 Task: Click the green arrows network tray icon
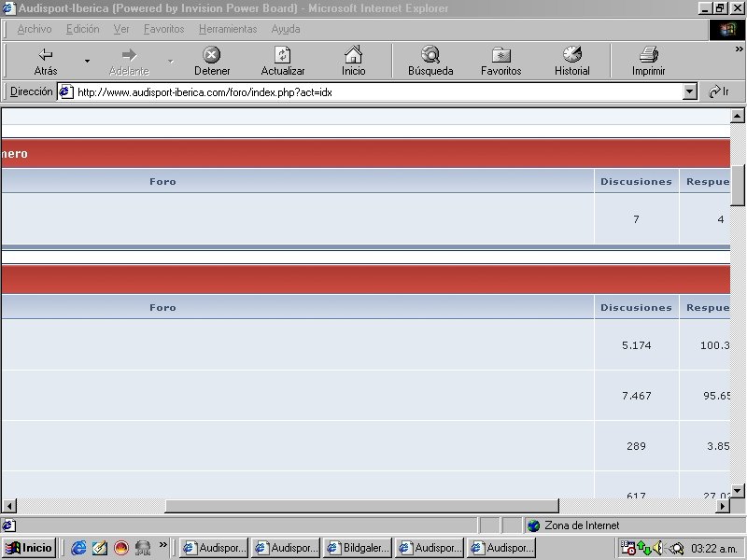pos(643,548)
